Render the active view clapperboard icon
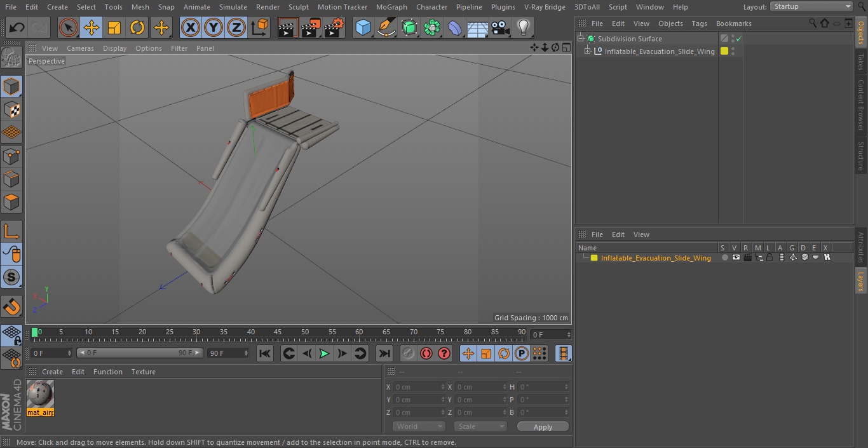The width and height of the screenshot is (868, 448). pos(288,27)
